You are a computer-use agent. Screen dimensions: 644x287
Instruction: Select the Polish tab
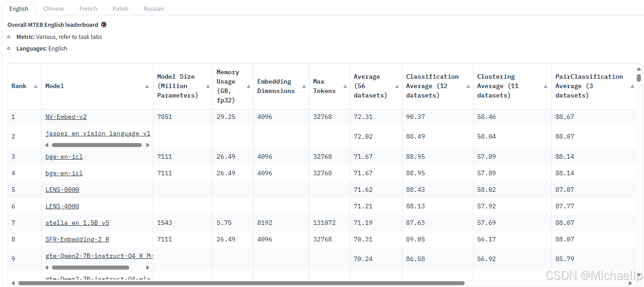(120, 8)
